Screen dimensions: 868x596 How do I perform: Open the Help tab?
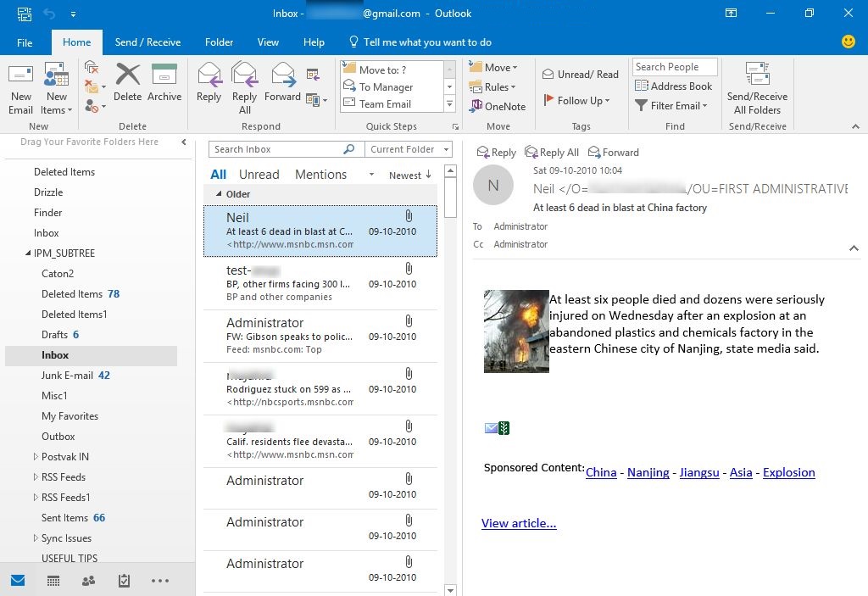point(314,42)
